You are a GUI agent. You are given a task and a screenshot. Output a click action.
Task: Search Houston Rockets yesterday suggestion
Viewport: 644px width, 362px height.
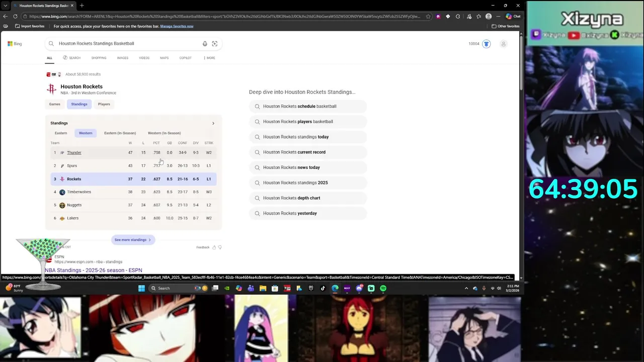click(308, 213)
